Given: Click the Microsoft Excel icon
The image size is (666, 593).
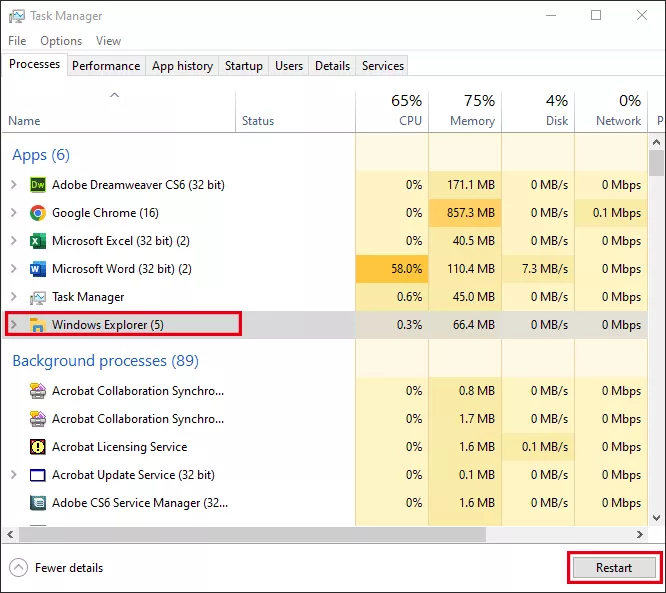Looking at the screenshot, I should point(38,241).
